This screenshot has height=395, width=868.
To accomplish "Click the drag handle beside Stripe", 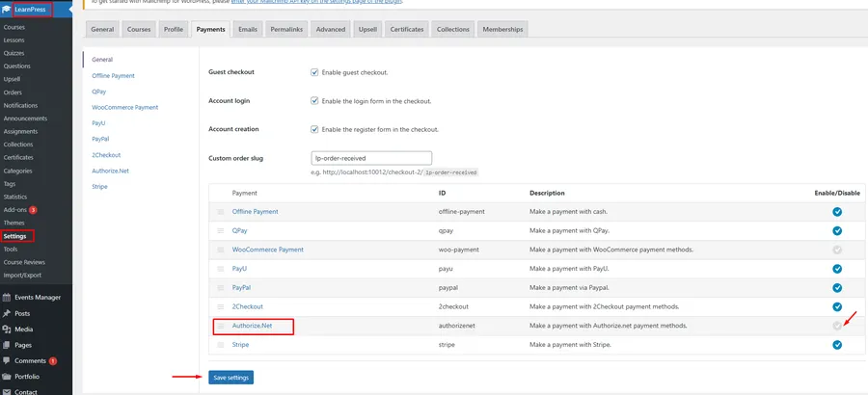I will pyautogui.click(x=220, y=345).
